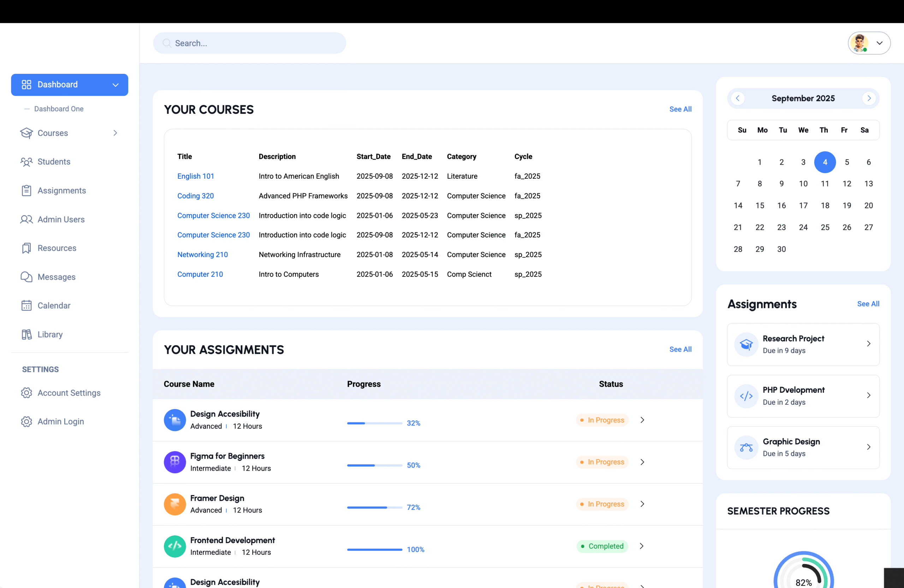904x588 pixels.
Task: Click the Admin Users icon
Action: click(26, 220)
